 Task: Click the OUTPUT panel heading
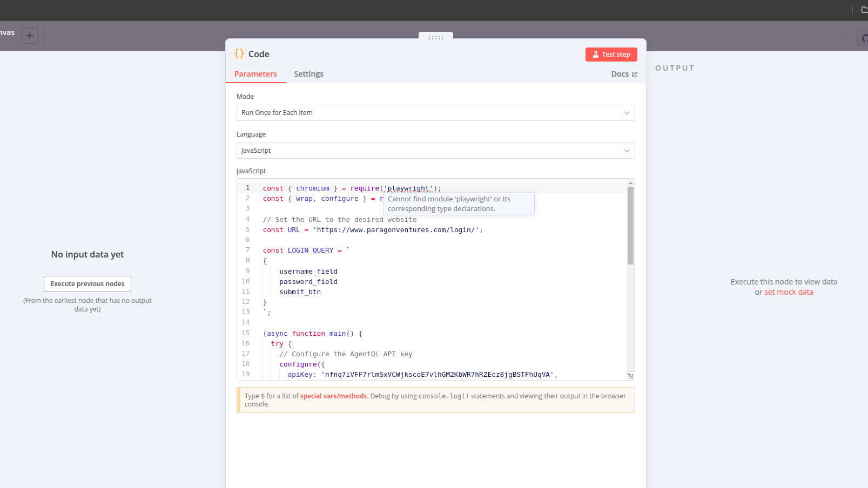[x=675, y=68]
